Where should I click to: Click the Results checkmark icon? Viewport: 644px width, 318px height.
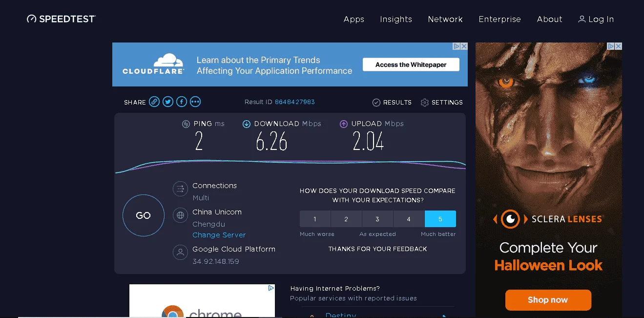pos(376,103)
